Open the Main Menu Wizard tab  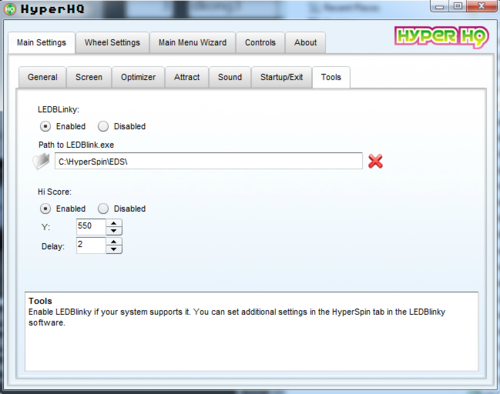pyautogui.click(x=193, y=43)
